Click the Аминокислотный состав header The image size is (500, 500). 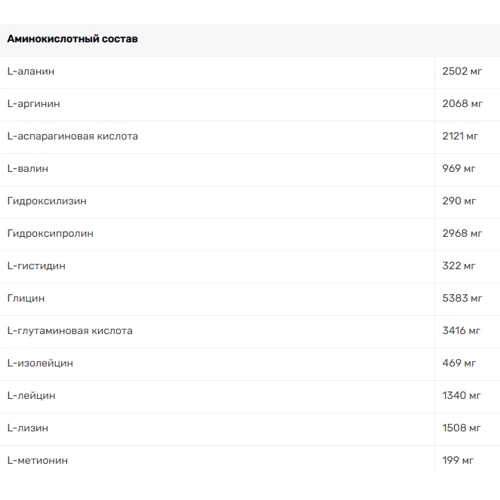pyautogui.click(x=72, y=39)
